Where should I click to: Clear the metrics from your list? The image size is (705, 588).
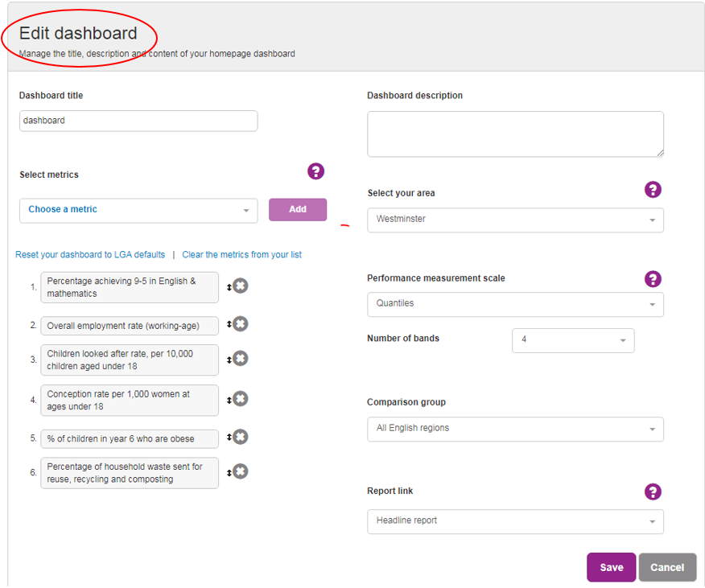click(x=242, y=255)
